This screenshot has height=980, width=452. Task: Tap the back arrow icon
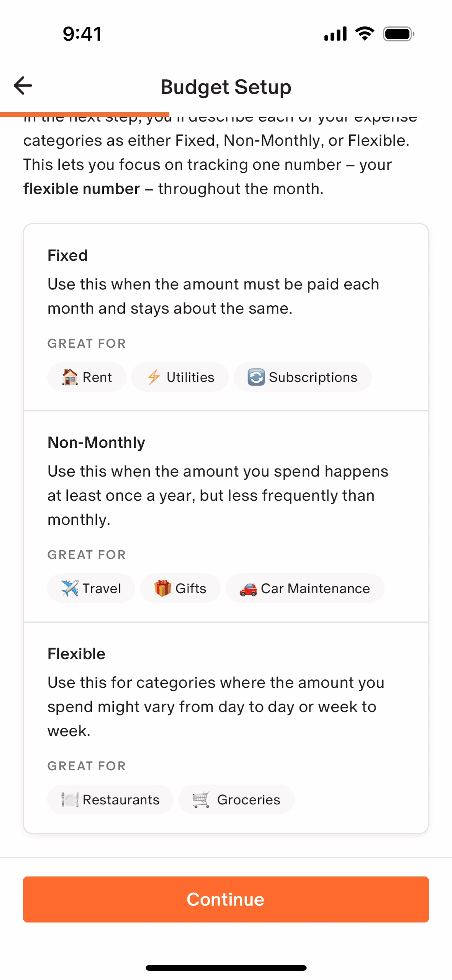click(23, 86)
